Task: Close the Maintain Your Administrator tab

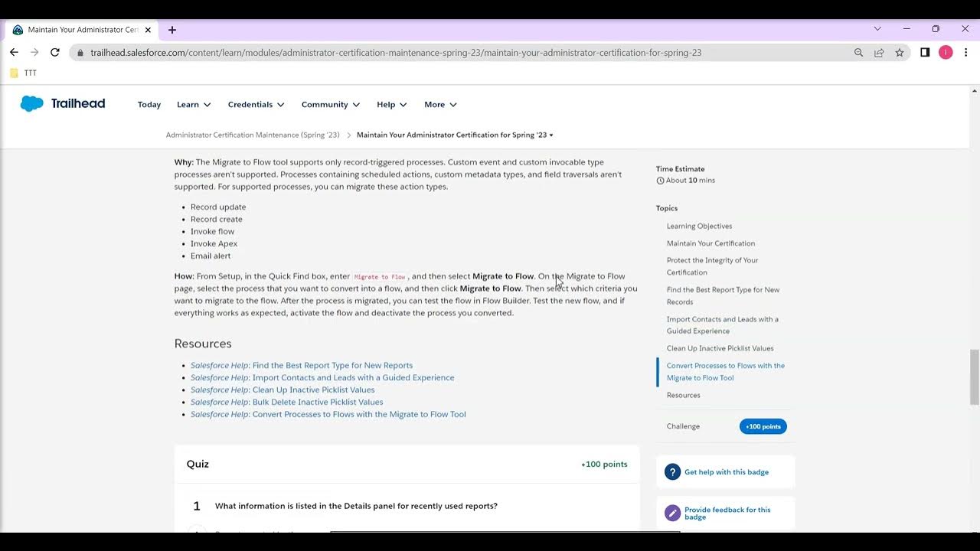Action: (x=148, y=30)
